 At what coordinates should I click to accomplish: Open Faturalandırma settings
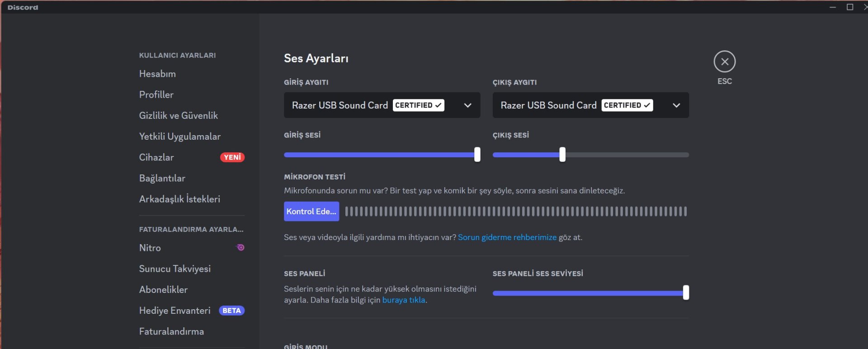pos(171,331)
